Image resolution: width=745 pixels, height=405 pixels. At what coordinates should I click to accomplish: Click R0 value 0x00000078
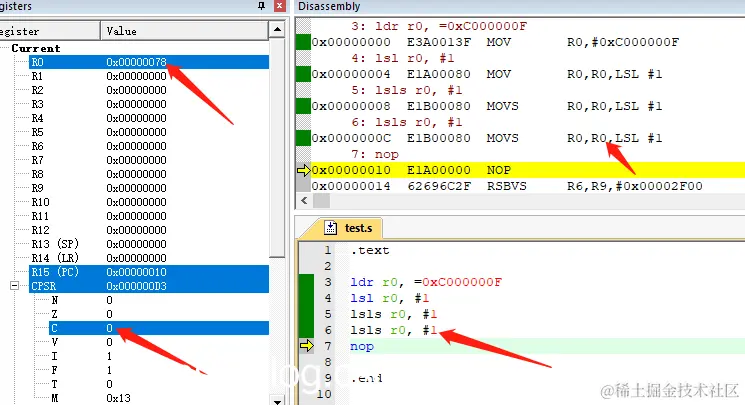click(136, 62)
